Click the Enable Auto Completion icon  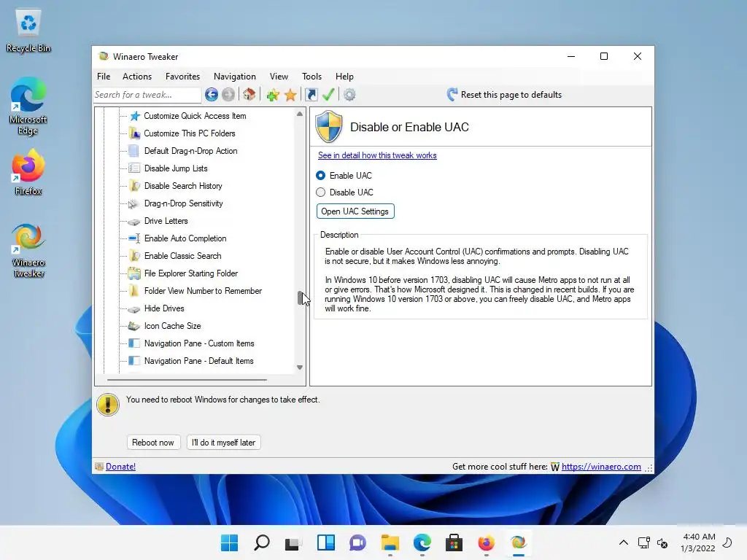tap(135, 238)
